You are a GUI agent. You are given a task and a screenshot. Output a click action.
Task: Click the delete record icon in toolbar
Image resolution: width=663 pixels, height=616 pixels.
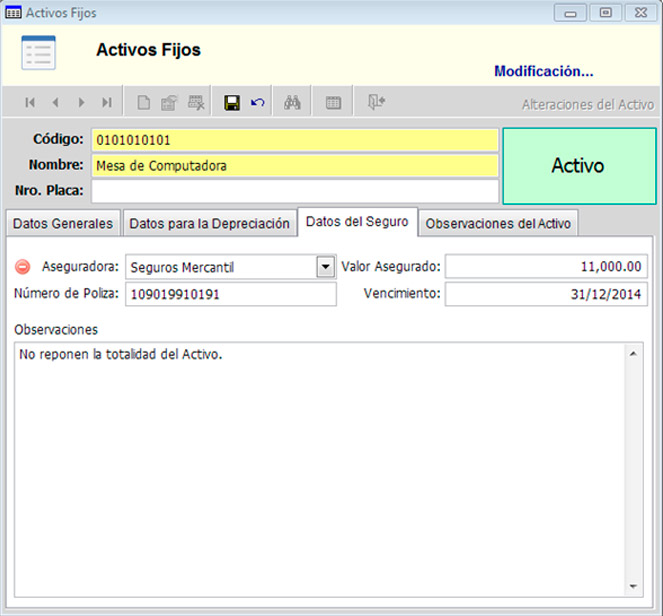[x=196, y=103]
